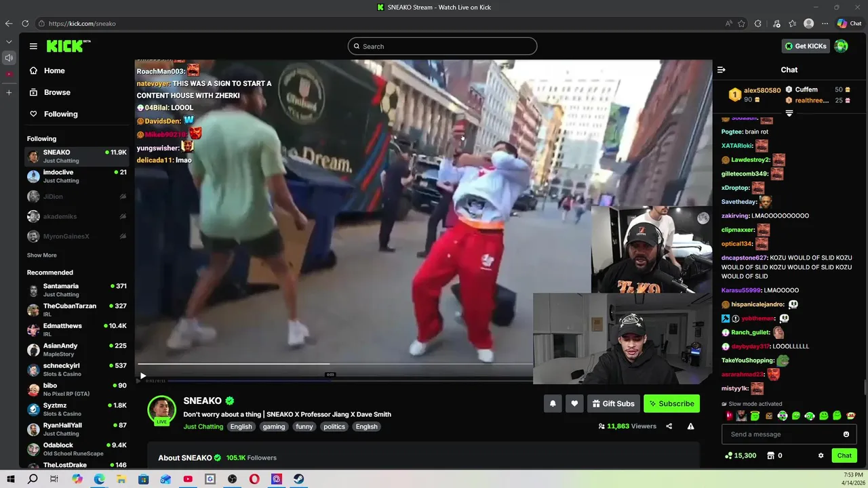The width and height of the screenshot is (868, 488).
Task: Click the funny tag
Action: pos(304,426)
